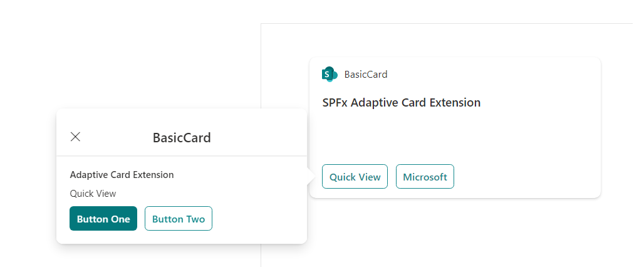Click the empty space right of the Microsoft button

(x=526, y=177)
